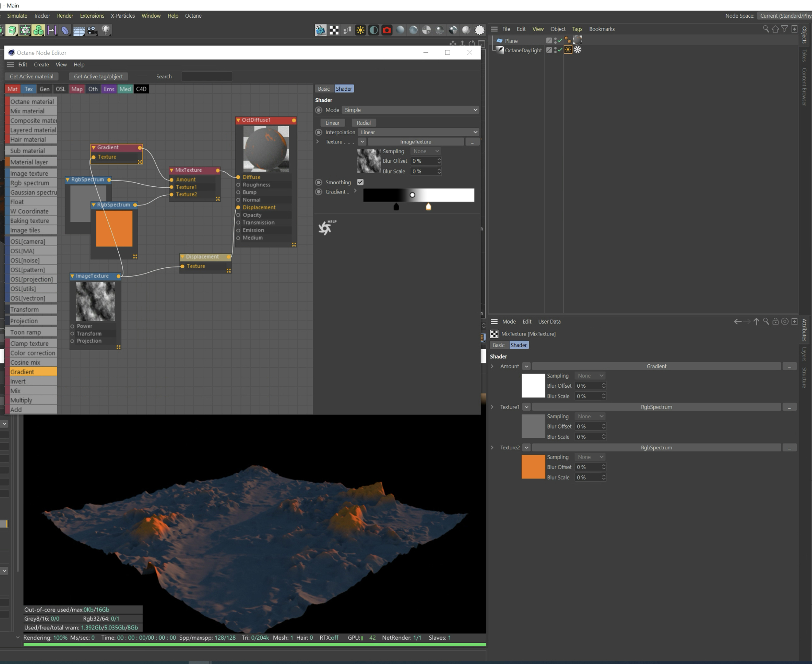Screen dimensions: 812x664
Task: Click the Octane node editor icon in toolbar
Action: [347, 30]
